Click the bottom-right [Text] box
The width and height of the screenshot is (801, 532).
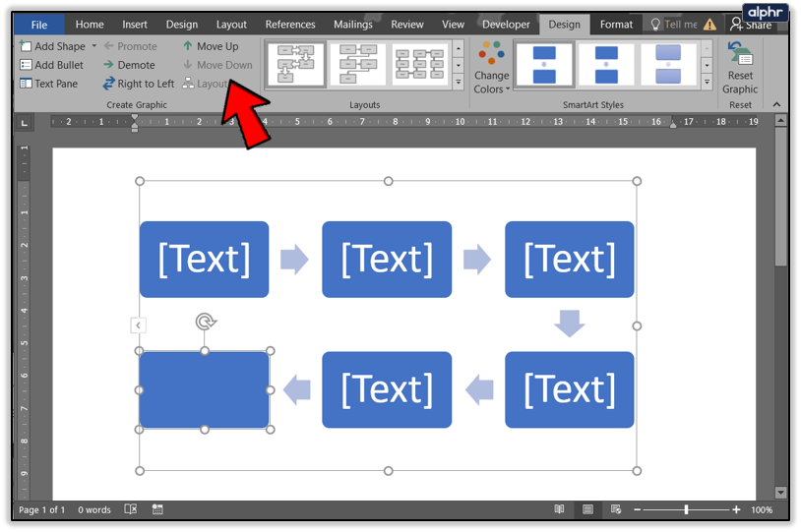(570, 389)
